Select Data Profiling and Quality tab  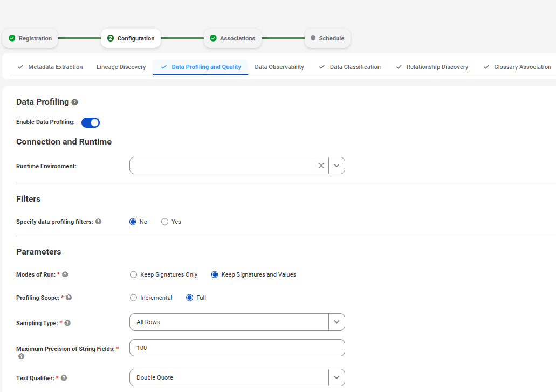pos(201,67)
